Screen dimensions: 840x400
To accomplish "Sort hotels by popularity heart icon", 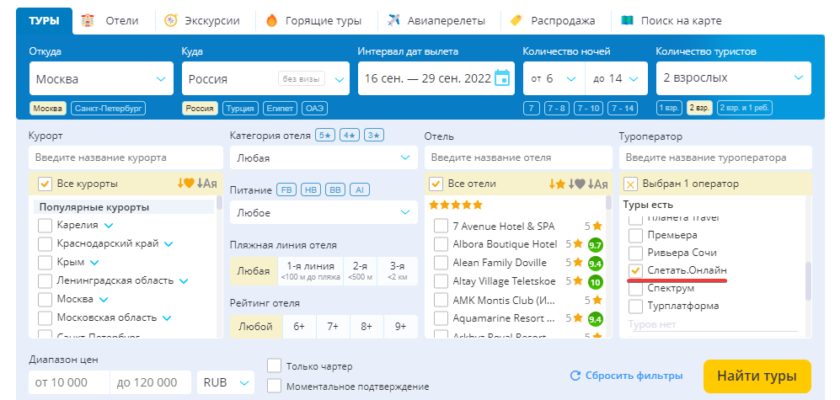I will click(576, 184).
